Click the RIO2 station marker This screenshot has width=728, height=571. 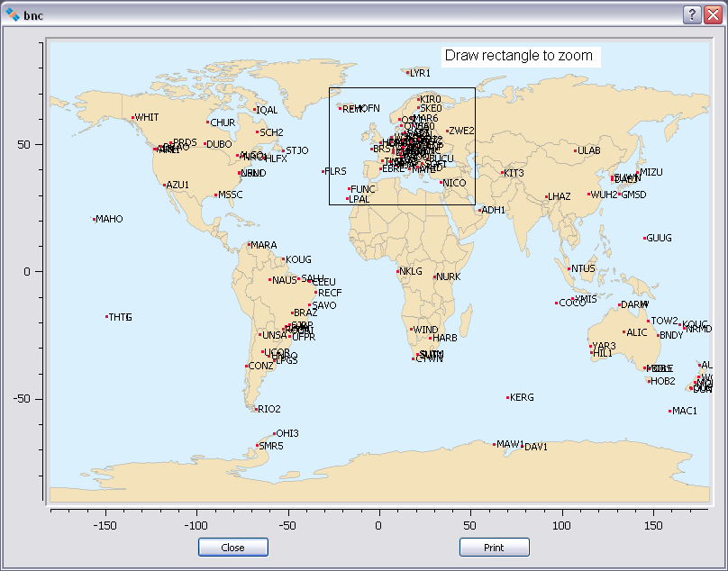coord(256,409)
